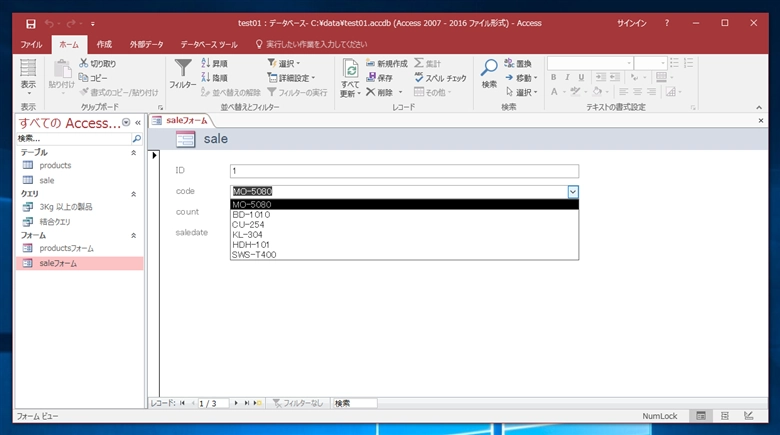Collapse the Forms (フォーム) group
Image resolution: width=780 pixels, height=435 pixels.
133,235
